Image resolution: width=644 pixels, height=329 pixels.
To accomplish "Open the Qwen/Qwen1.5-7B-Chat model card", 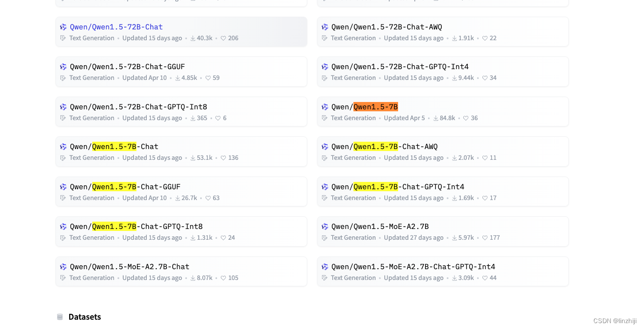I will tap(181, 152).
